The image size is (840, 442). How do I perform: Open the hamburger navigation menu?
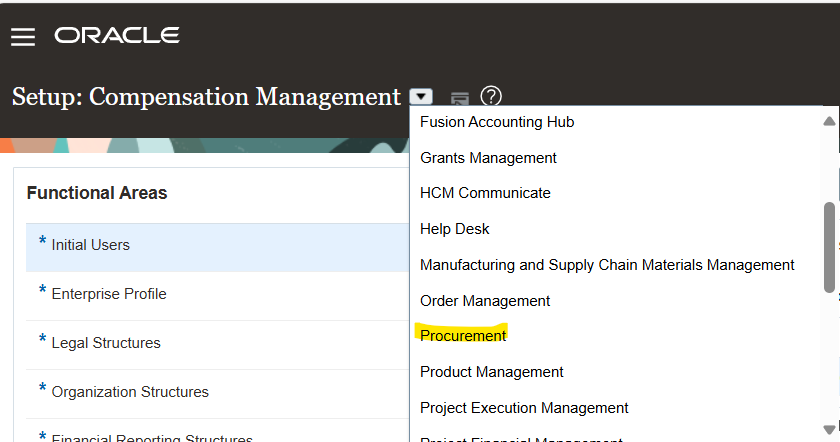point(22,37)
